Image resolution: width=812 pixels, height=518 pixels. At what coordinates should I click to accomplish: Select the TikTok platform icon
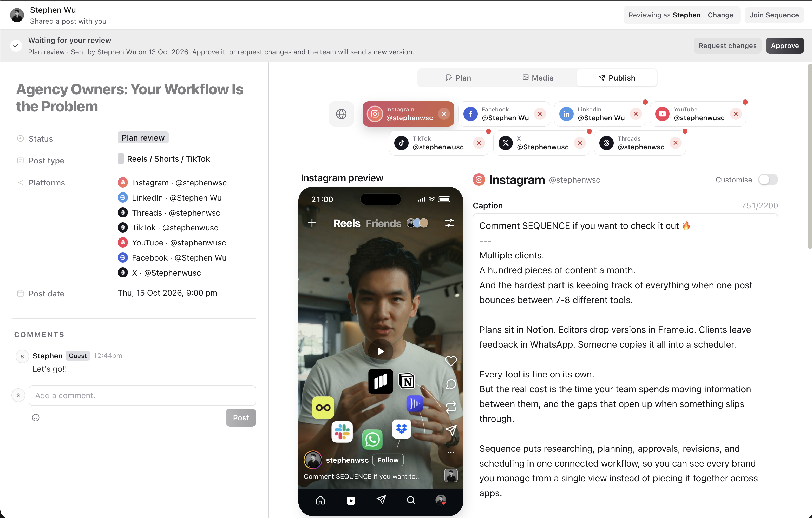[x=401, y=143]
